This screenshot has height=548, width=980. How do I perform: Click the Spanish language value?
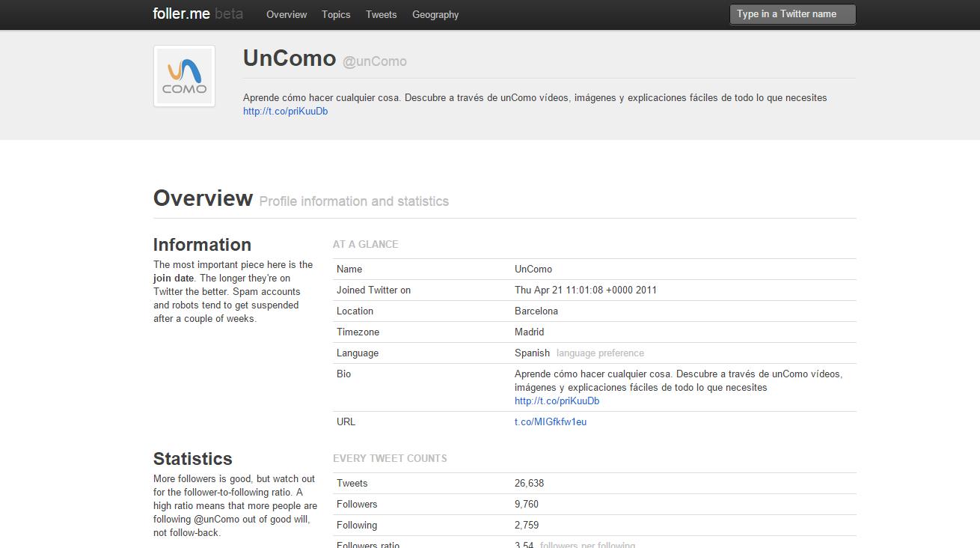(x=532, y=353)
